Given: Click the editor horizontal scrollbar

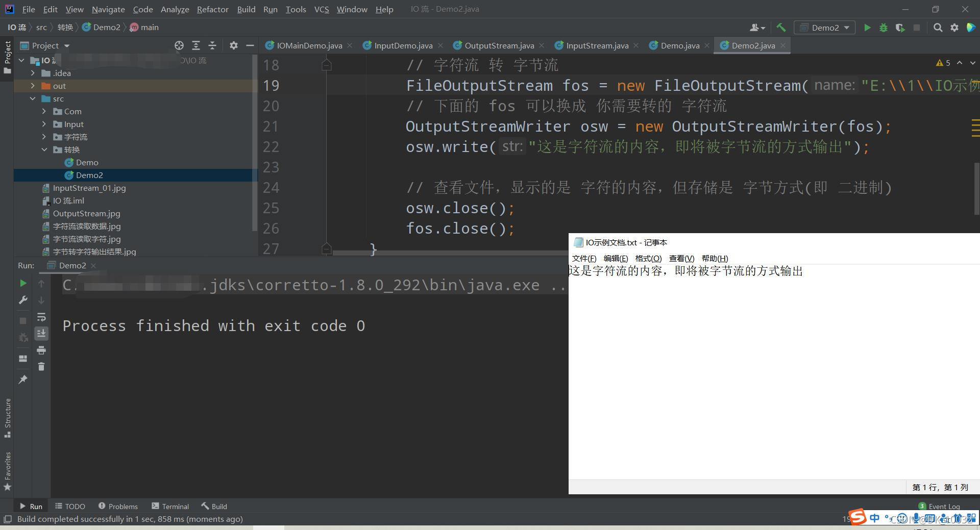Looking at the screenshot, I should click(x=449, y=253).
